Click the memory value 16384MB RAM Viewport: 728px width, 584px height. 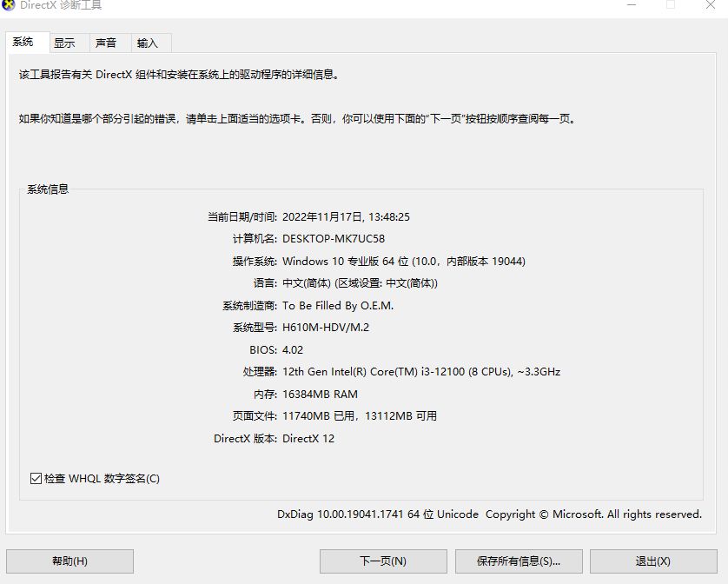[320, 394]
